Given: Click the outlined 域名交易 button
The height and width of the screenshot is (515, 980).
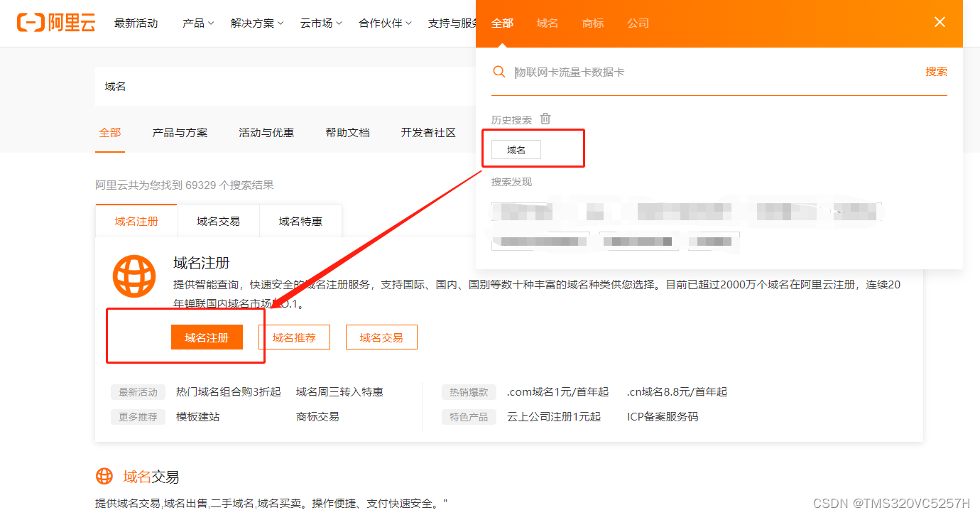Looking at the screenshot, I should click(381, 337).
